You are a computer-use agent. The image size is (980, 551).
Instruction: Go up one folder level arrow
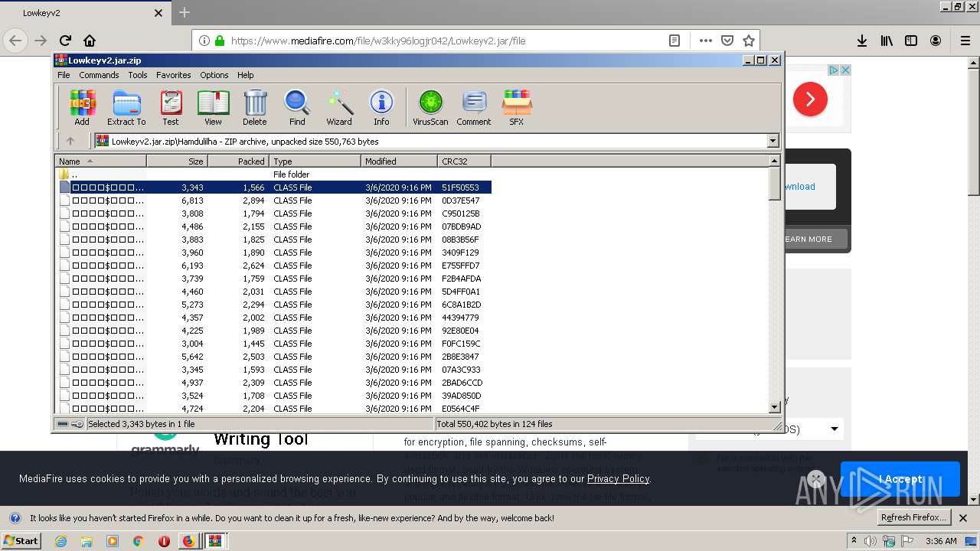point(70,141)
